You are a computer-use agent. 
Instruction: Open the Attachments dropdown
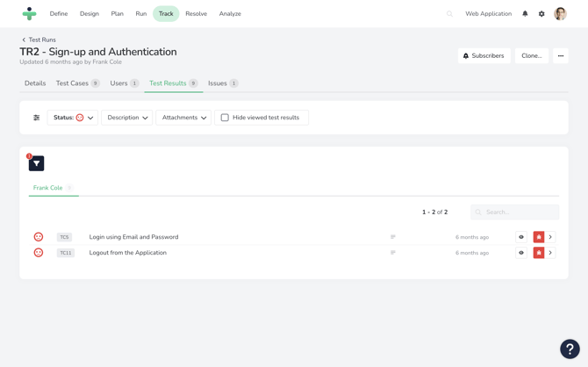point(183,118)
